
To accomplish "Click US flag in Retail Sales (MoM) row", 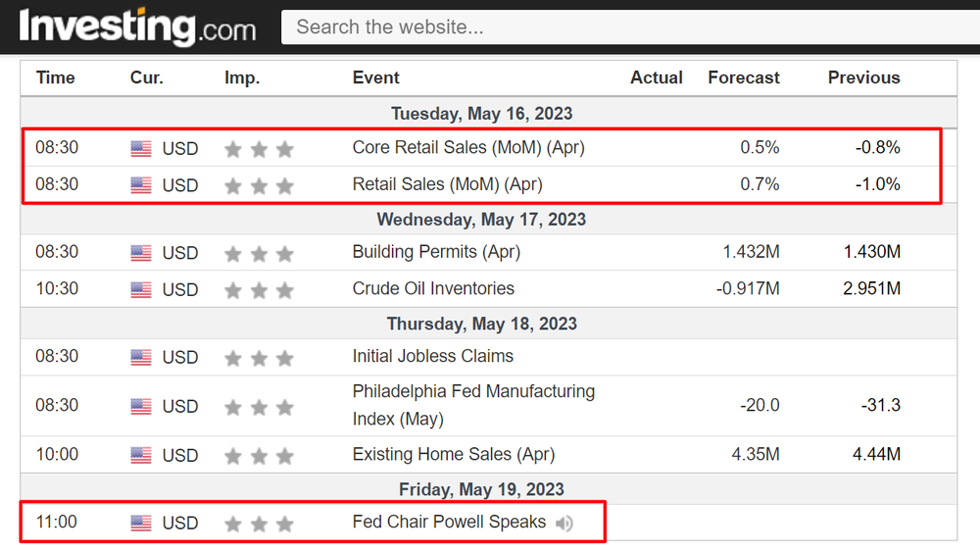I will 141,185.
